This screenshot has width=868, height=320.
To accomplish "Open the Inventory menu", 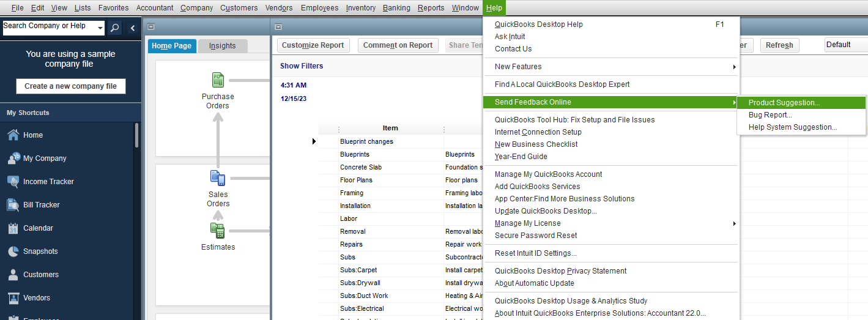I will tap(361, 8).
